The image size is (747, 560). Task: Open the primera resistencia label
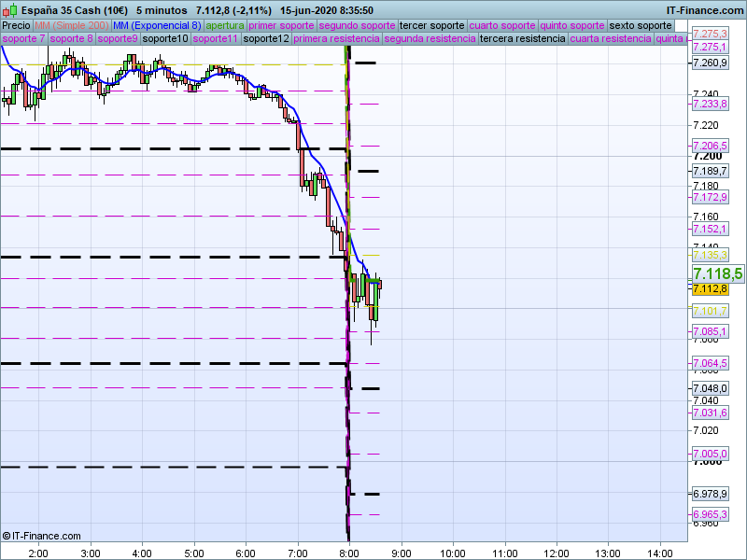[336, 38]
